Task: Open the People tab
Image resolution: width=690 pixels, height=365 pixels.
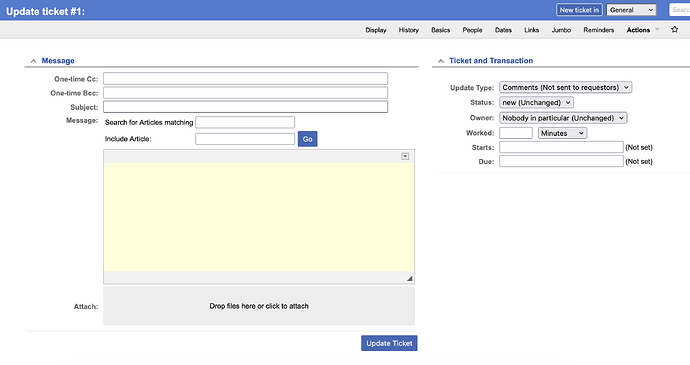Action: pyautogui.click(x=472, y=30)
